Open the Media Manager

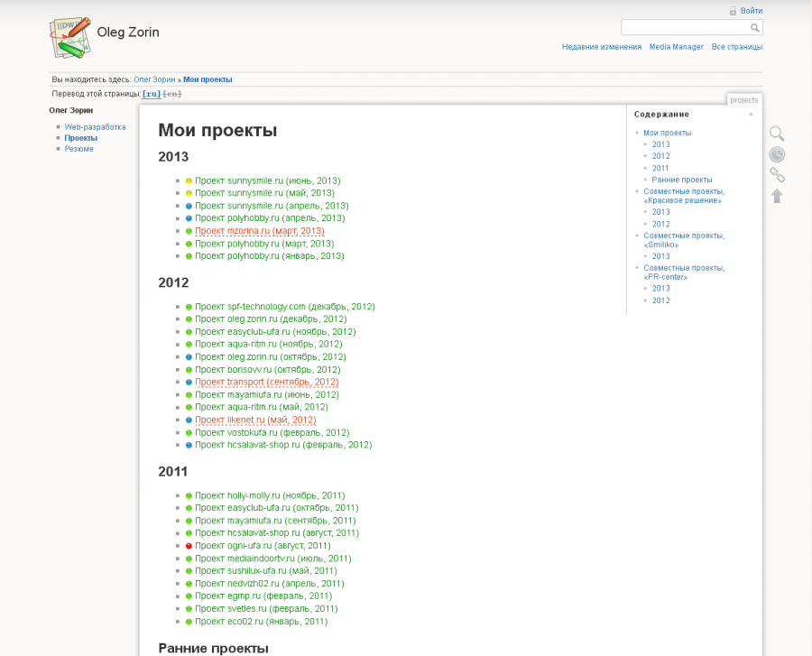click(x=676, y=46)
